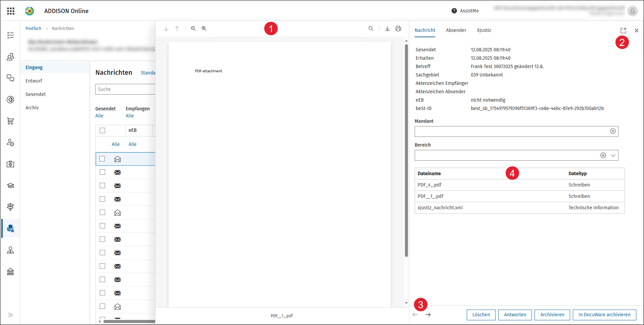
Task: Tick the select-all checkbox beside eEB
Action: [x=102, y=130]
